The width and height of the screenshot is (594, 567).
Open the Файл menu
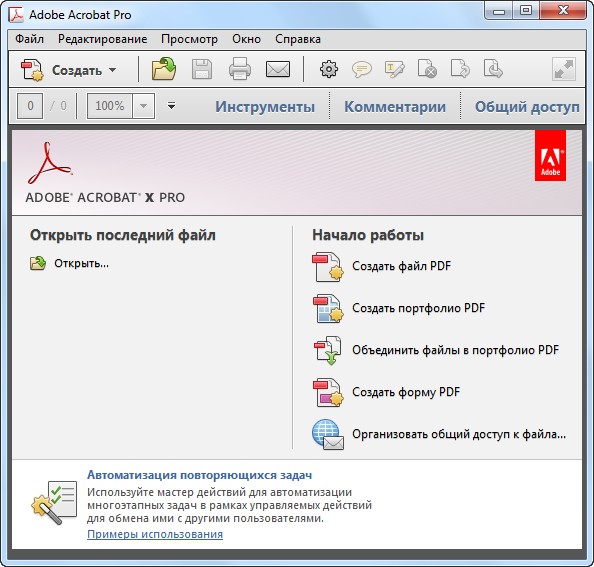point(30,39)
